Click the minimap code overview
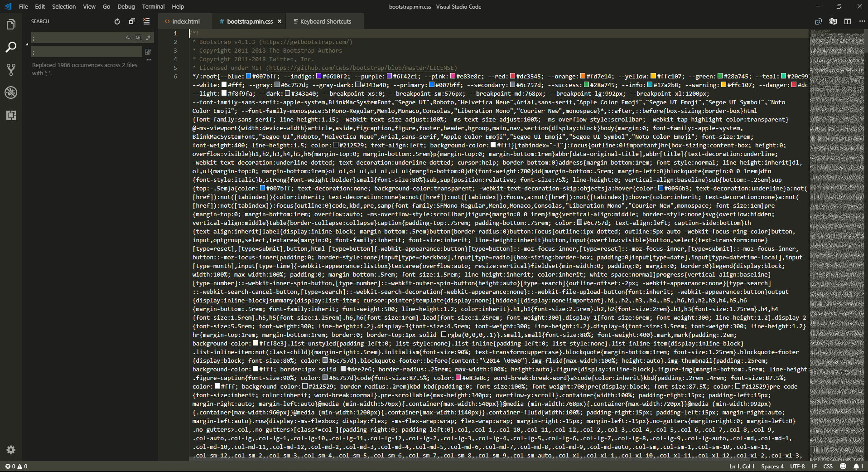The height and width of the screenshot is (472, 868). click(837, 245)
